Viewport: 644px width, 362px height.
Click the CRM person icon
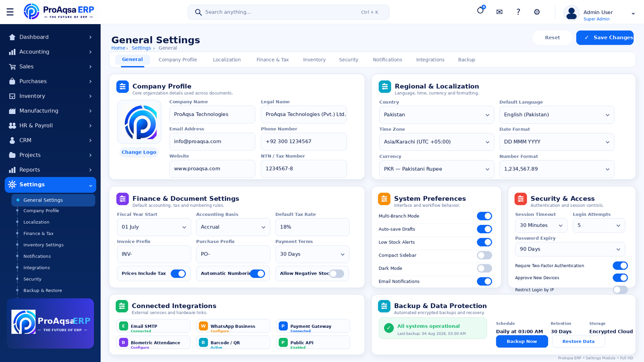12,140
